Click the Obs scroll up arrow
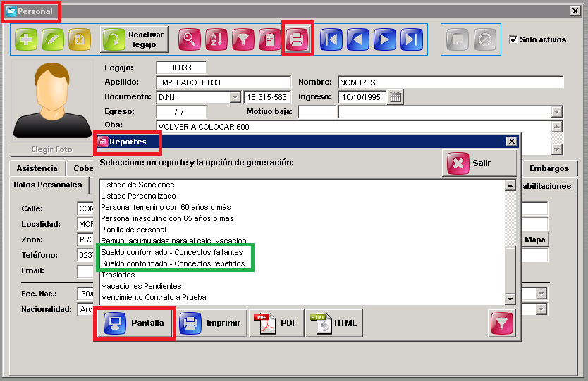This screenshot has height=381, width=588. click(x=557, y=127)
